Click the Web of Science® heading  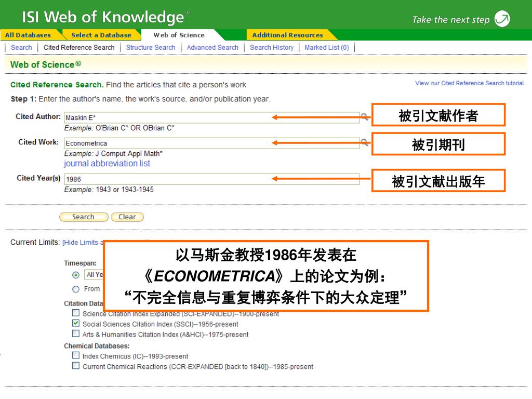tap(46, 64)
